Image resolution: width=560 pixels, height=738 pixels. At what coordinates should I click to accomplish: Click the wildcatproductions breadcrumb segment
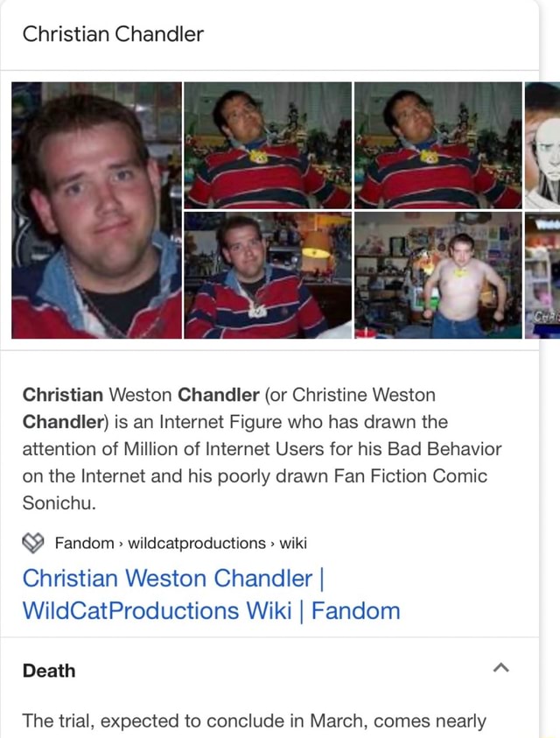197,543
